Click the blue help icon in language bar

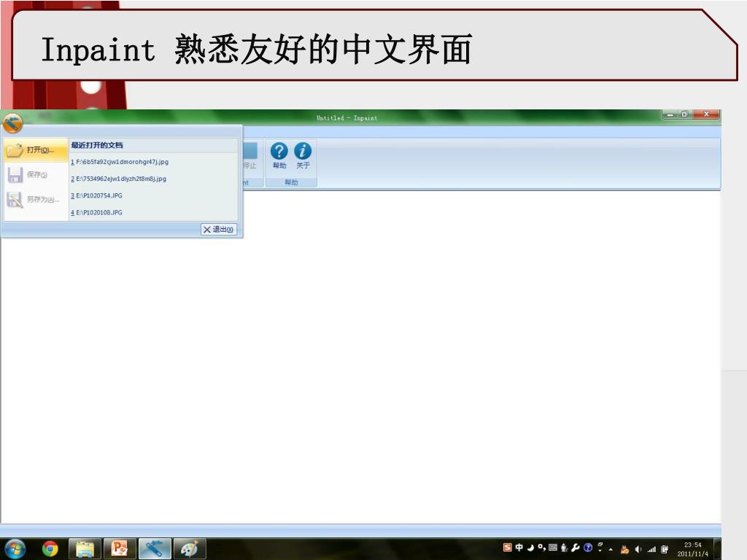pos(588,548)
